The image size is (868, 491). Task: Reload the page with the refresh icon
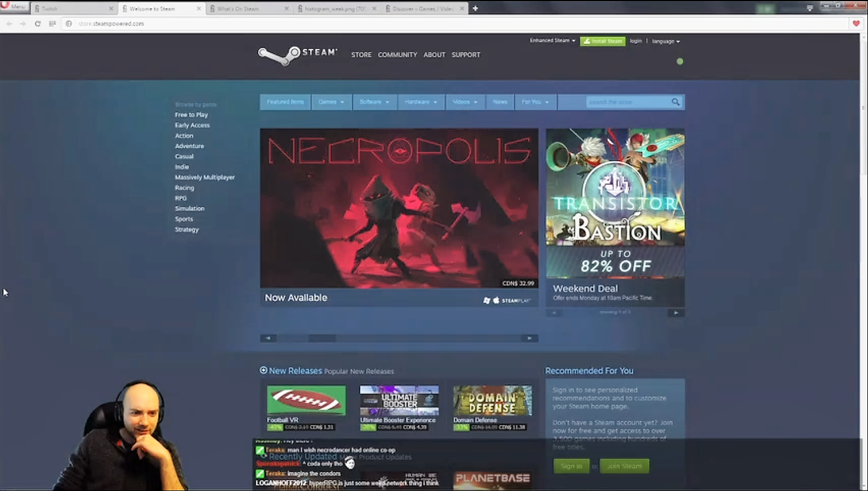click(38, 24)
